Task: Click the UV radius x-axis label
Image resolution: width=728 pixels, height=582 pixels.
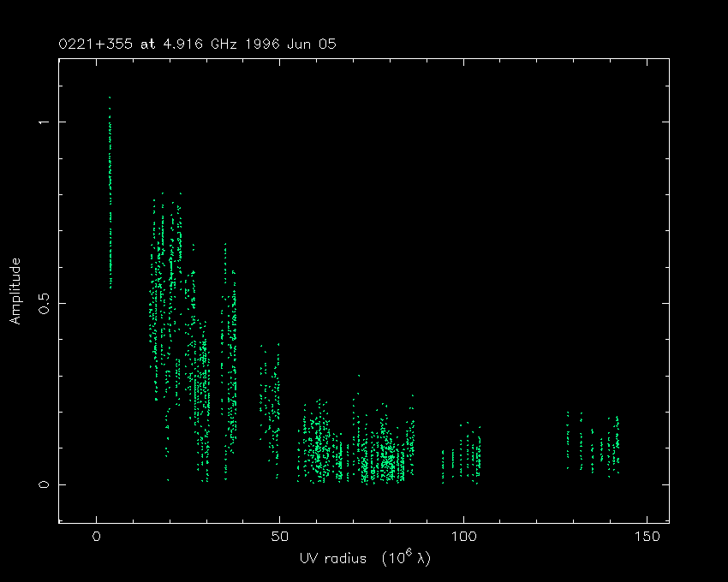Action: 365,558
